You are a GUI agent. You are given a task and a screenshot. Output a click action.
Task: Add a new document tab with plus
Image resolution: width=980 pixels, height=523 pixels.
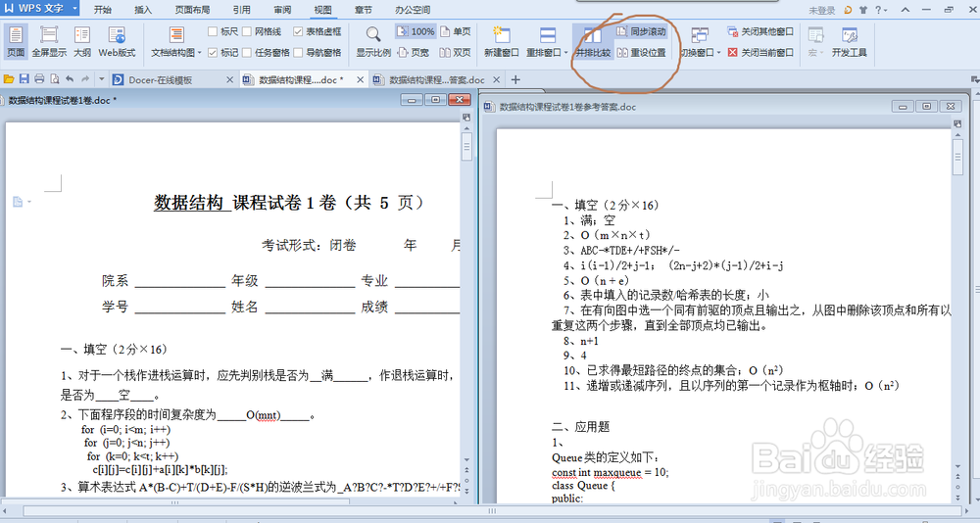coord(515,79)
